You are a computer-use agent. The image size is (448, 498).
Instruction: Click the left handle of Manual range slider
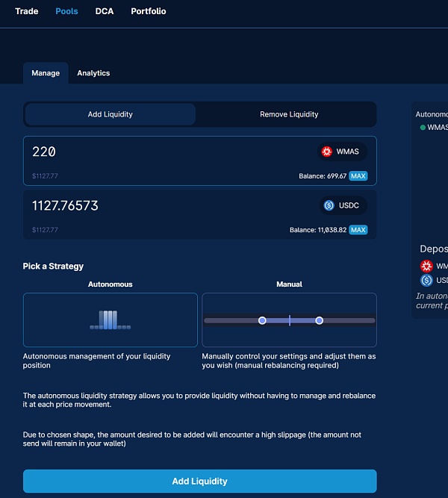click(x=262, y=320)
